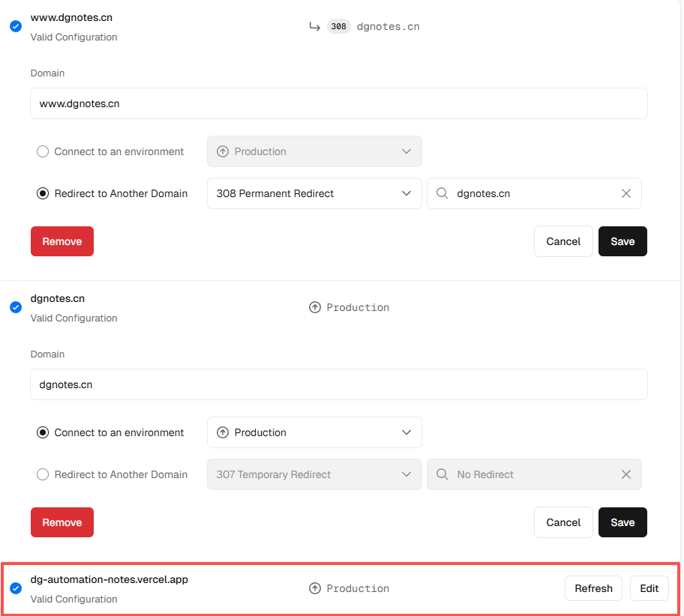
Task: Cancel editing the www.dgnotes.cn domain
Action: [563, 241]
